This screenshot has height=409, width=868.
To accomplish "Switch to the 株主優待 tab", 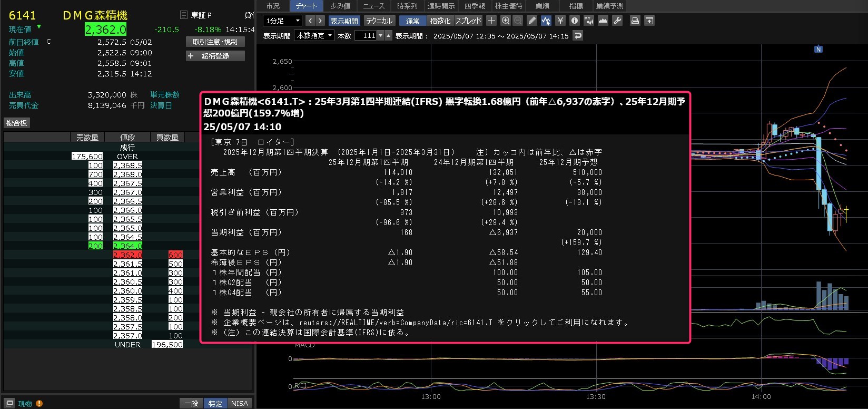I will pyautogui.click(x=509, y=6).
